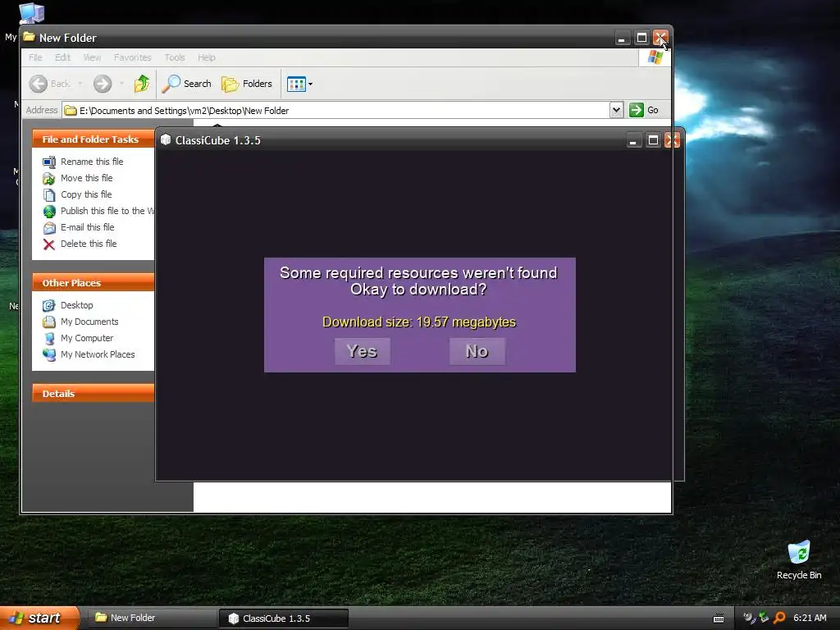Select E-mail this file task
This screenshot has width=840, height=630.
pos(87,227)
